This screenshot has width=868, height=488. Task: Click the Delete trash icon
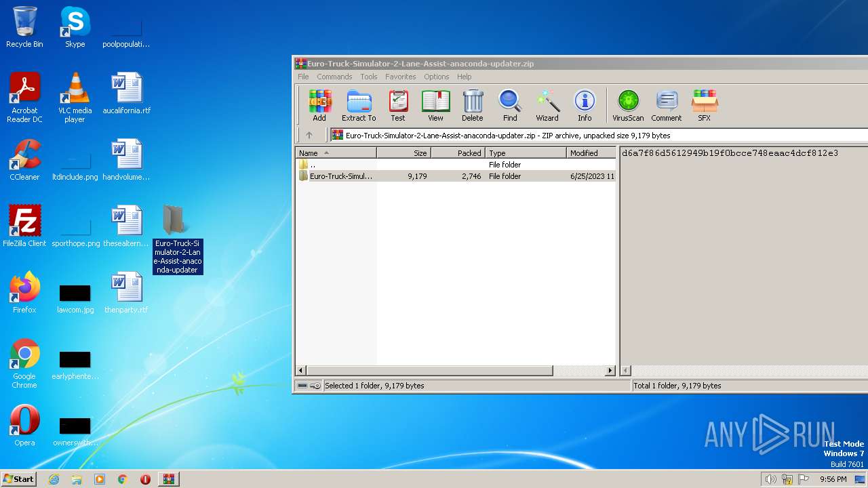(473, 106)
